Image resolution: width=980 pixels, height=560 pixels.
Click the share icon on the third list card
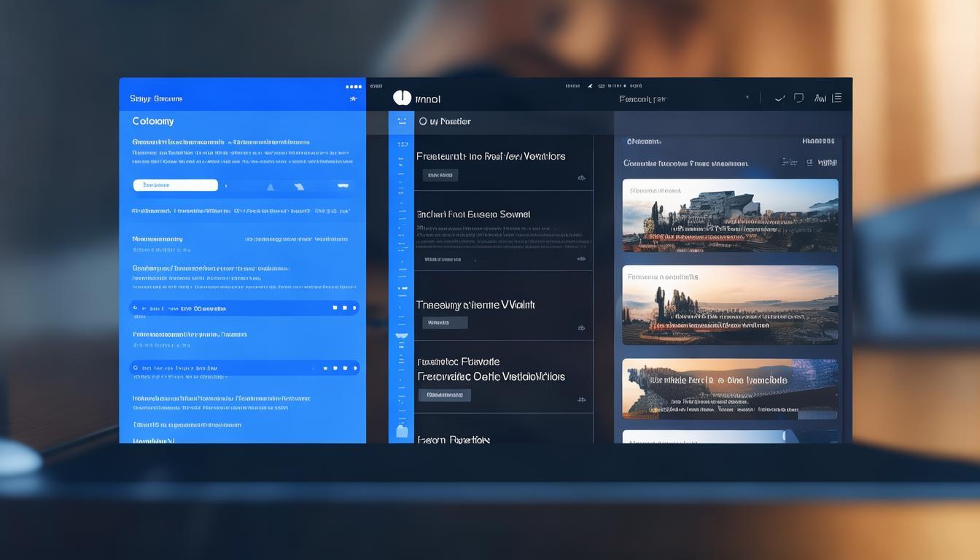(581, 328)
